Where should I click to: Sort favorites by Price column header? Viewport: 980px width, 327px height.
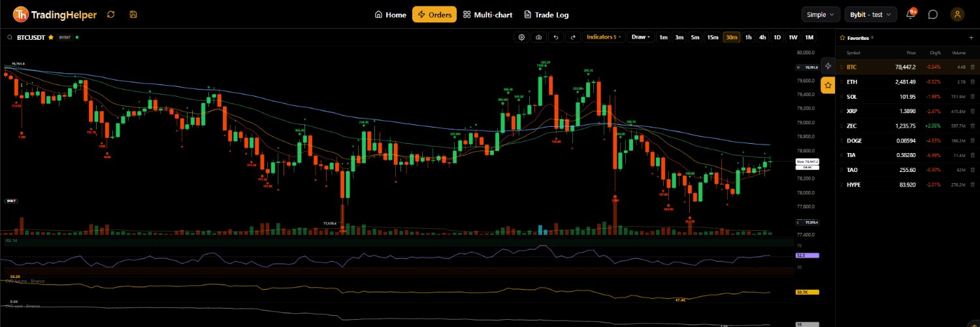tap(911, 52)
